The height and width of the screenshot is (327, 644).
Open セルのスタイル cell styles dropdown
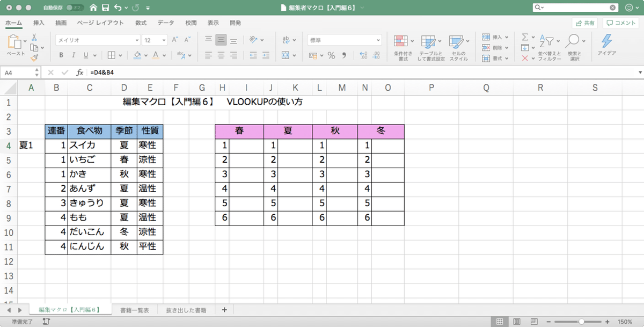pos(459,48)
